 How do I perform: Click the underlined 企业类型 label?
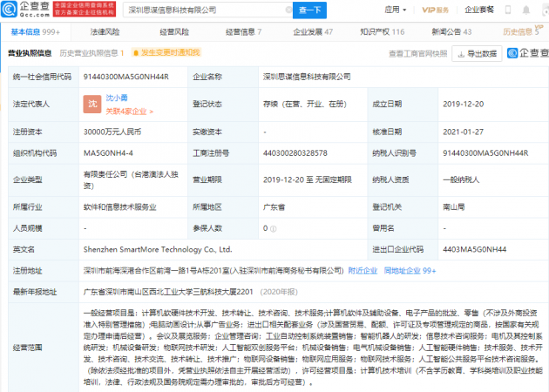[x=27, y=179]
